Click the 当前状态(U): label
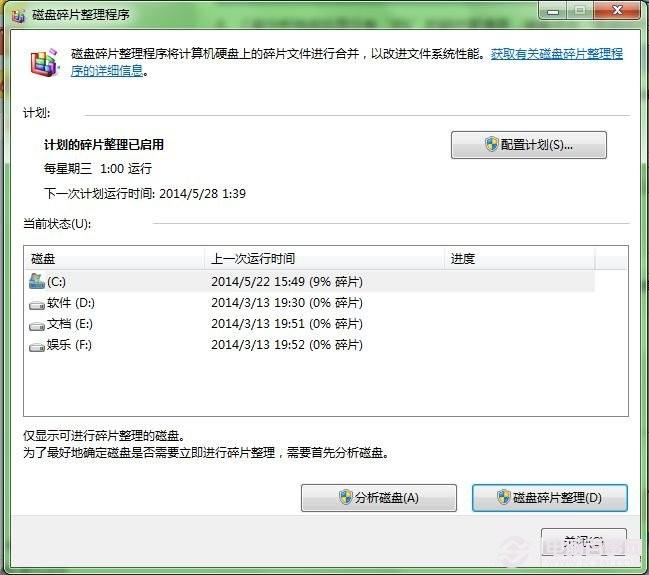The width and height of the screenshot is (649, 575). [57, 224]
